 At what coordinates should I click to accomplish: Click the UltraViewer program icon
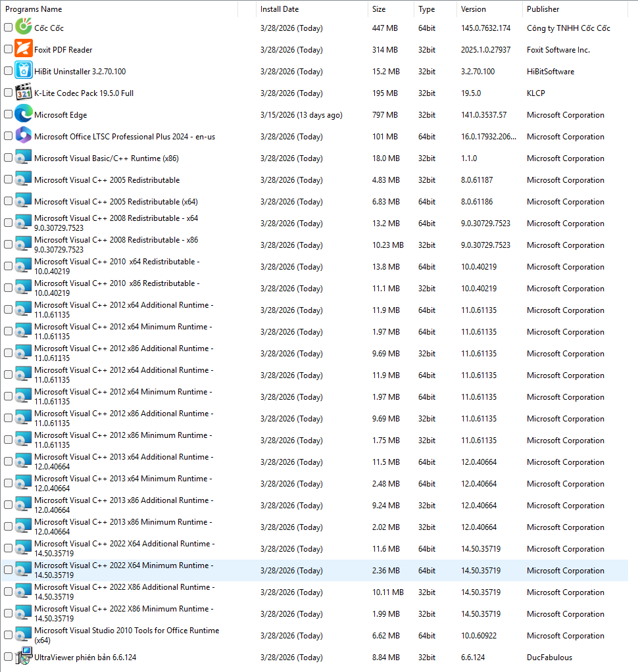coord(24,657)
